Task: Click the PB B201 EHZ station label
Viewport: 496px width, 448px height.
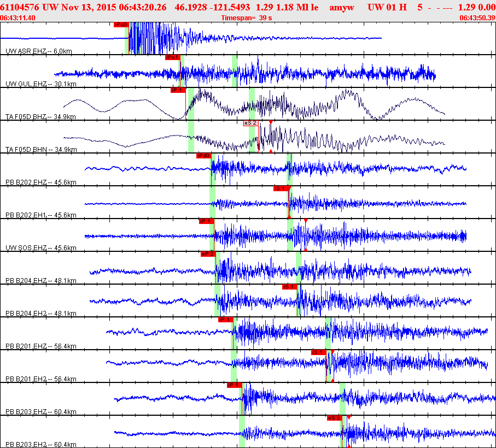Action: [x=40, y=346]
